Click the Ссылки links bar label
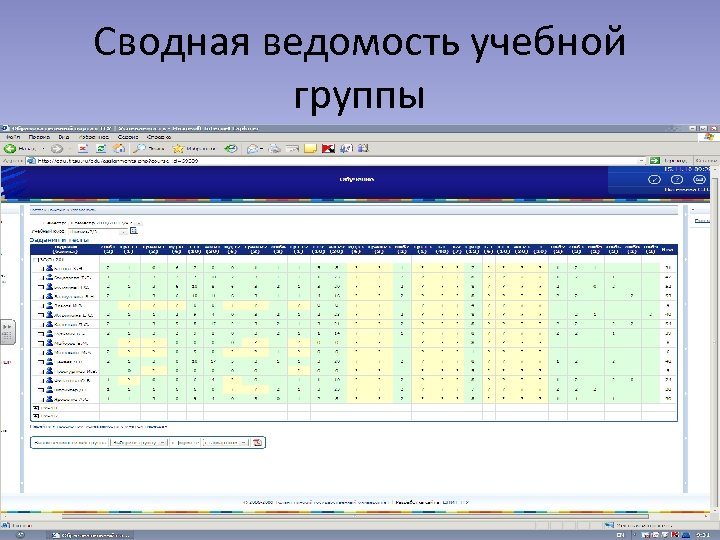This screenshot has width=720, height=540. 706,161
